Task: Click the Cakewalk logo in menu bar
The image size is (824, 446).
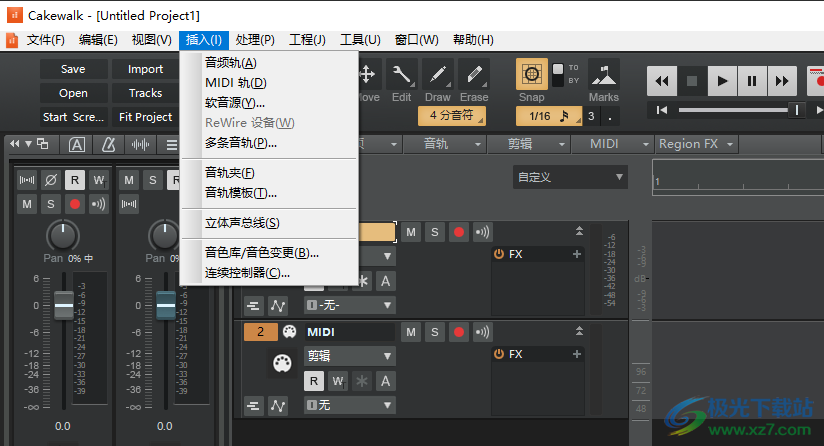Action: point(11,40)
